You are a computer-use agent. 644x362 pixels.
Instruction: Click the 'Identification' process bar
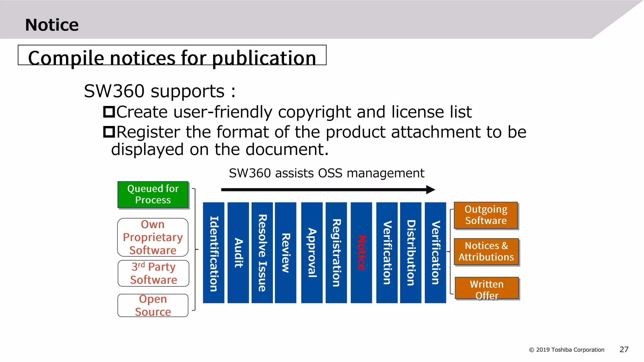point(214,253)
